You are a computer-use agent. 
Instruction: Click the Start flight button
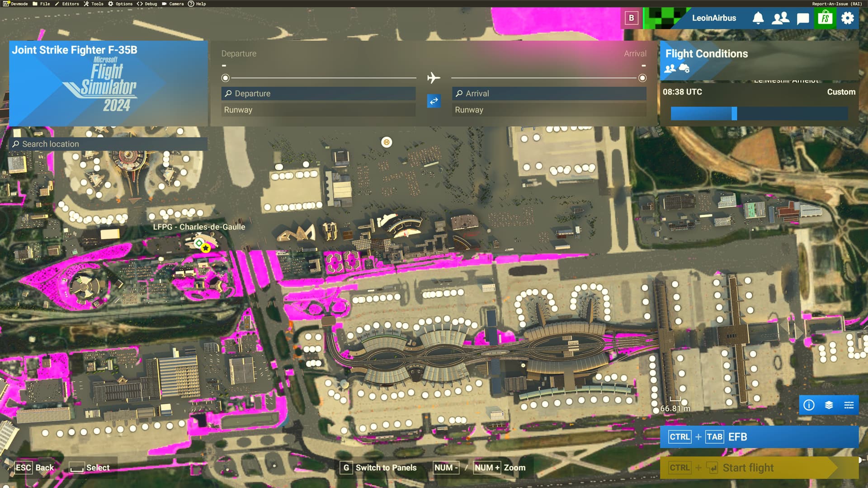748,468
